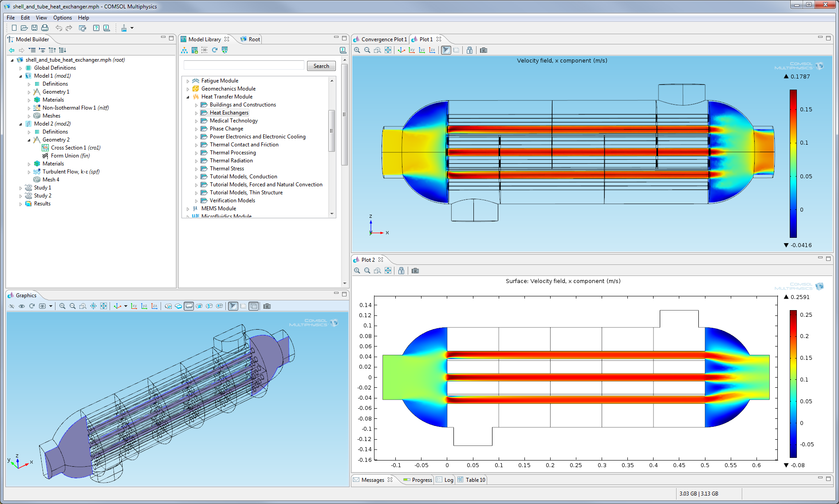Switch Graphics view to XY plane

click(x=134, y=306)
